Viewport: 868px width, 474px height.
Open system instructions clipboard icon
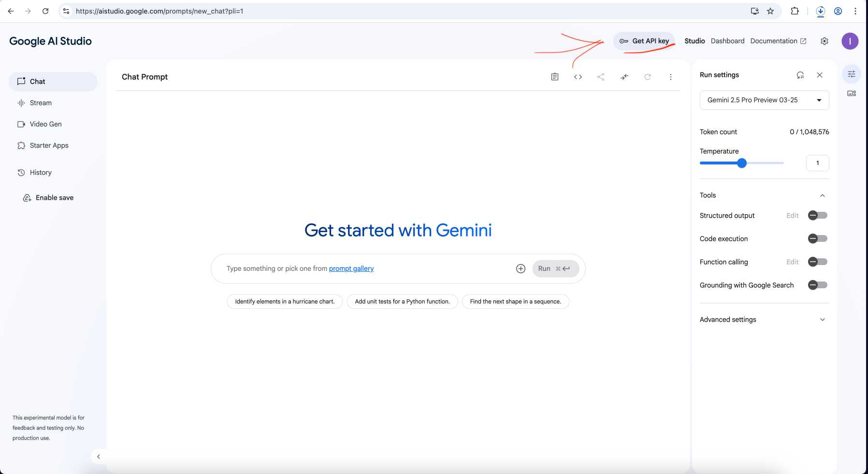click(x=555, y=77)
